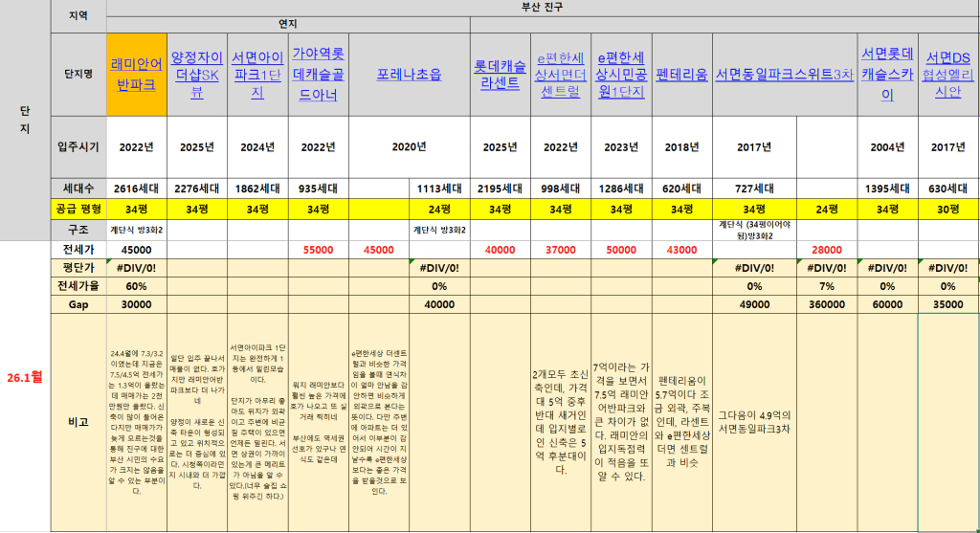Click the 포레나초읍 hyperlink
The image size is (980, 533).
coord(410,75)
